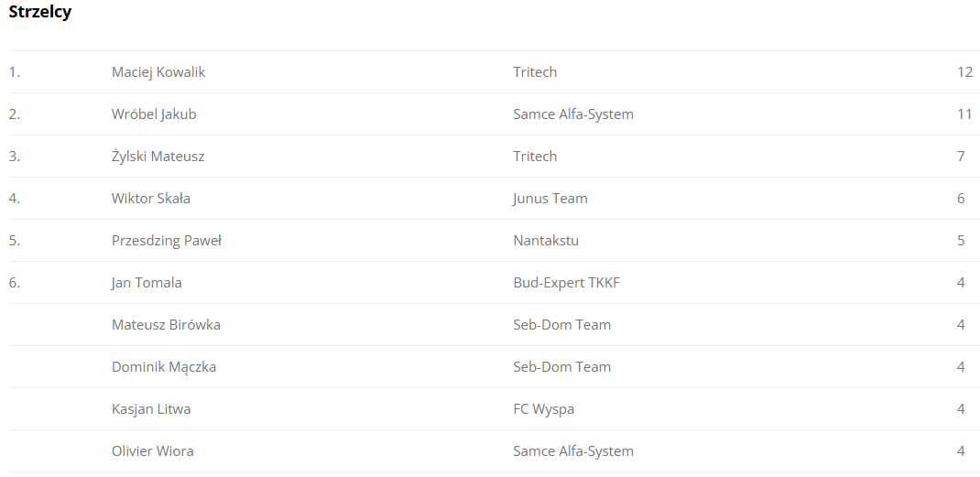This screenshot has height=477, width=980.
Task: Click Seb-Dom Team in Mączka row
Action: 561,367
